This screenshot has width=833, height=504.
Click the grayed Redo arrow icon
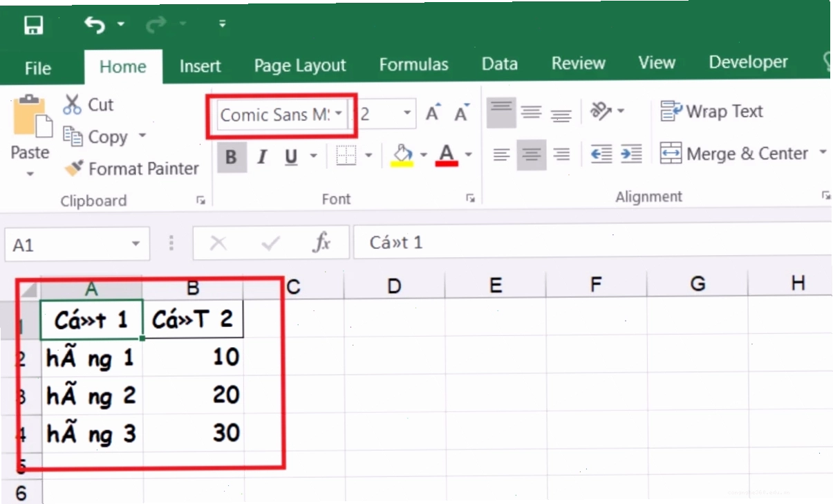[x=156, y=26]
